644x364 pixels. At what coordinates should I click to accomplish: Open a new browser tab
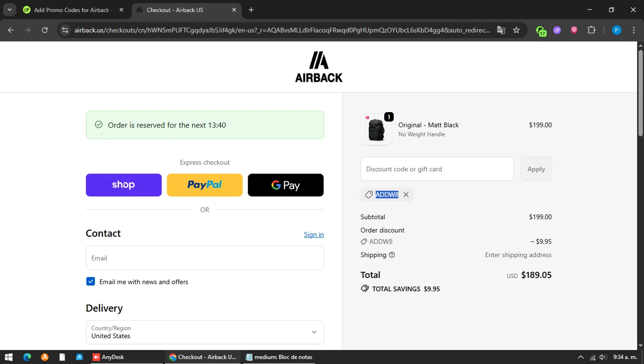coord(251,10)
